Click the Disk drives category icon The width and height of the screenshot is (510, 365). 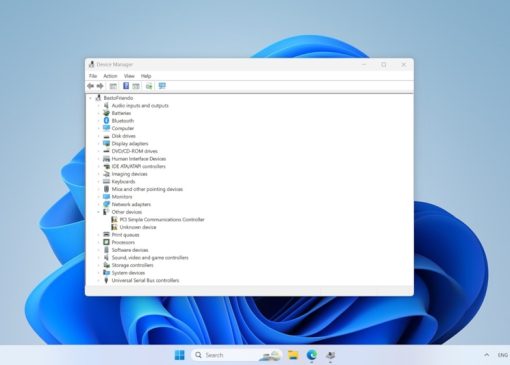point(106,136)
